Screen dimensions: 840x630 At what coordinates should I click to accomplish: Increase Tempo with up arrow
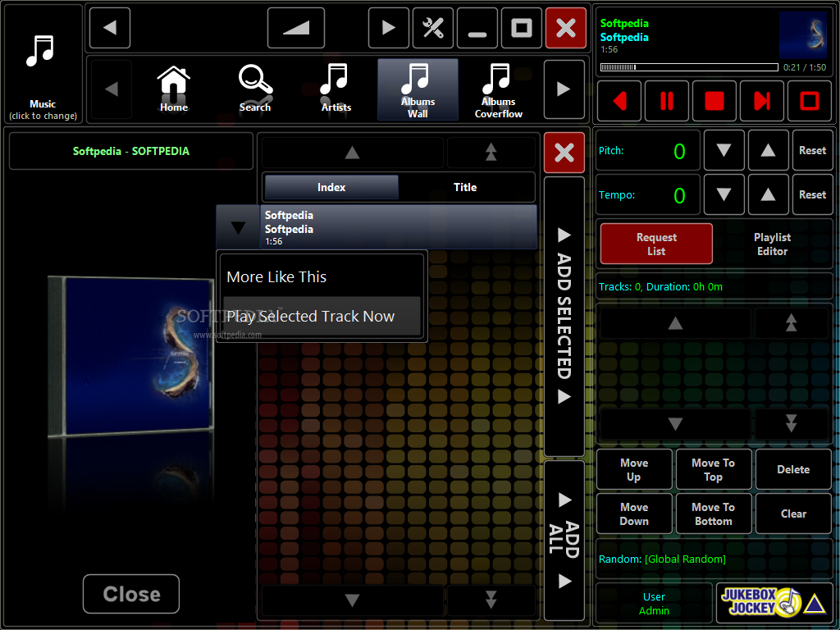tap(768, 194)
